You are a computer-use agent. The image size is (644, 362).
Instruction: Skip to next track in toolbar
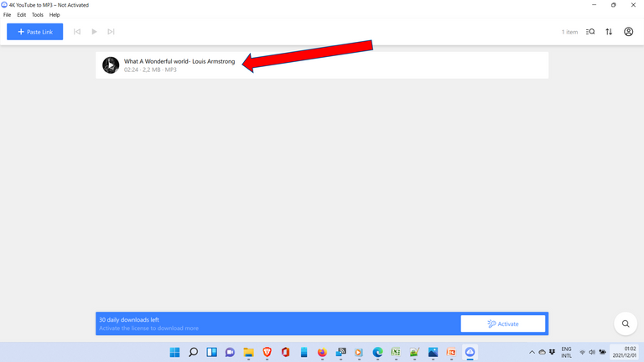[x=111, y=32]
